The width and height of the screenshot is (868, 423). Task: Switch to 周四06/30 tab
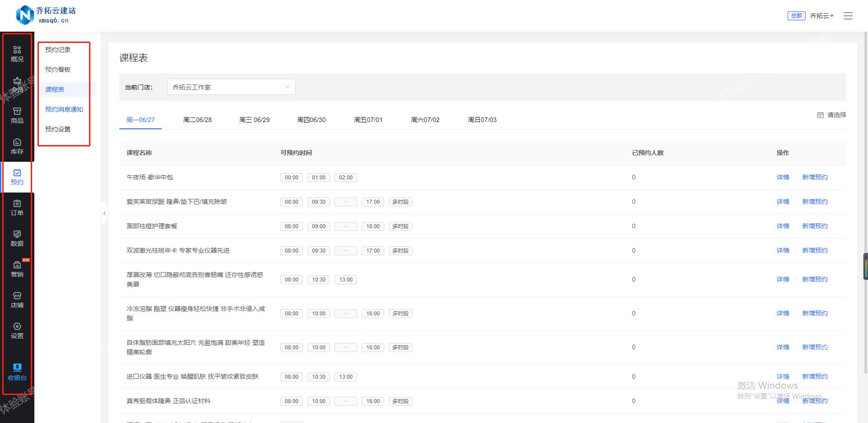tap(311, 120)
